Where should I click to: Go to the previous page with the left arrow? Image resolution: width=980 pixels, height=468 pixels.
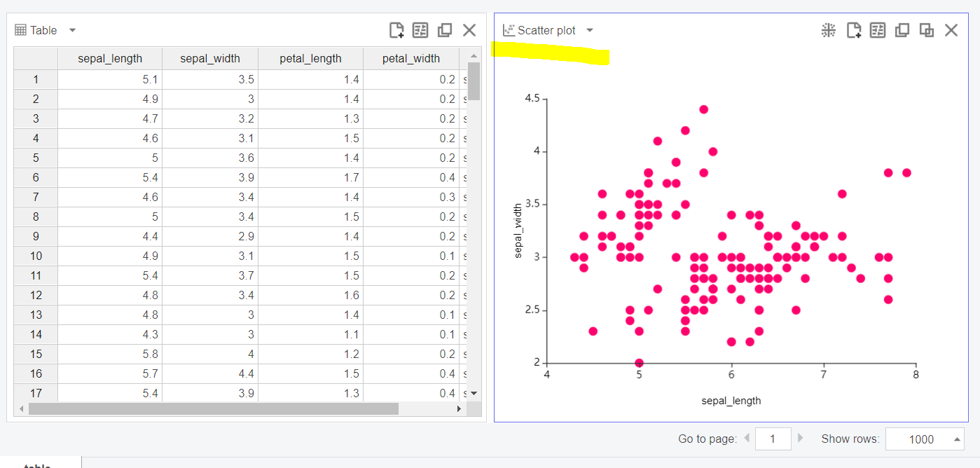[747, 438]
